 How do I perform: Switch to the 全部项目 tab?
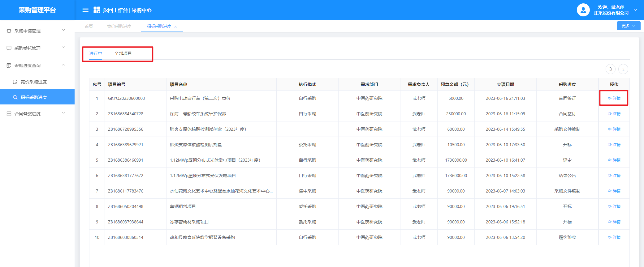pos(123,53)
